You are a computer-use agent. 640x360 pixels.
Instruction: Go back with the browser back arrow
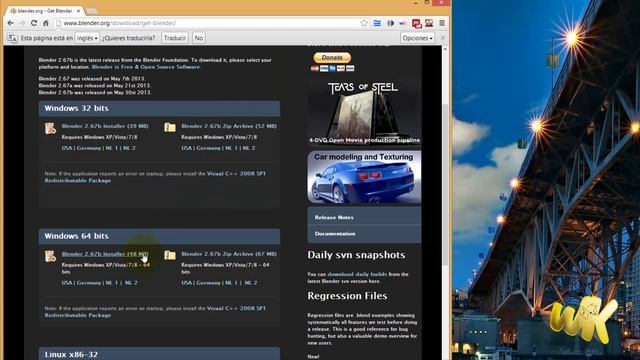click(x=11, y=23)
